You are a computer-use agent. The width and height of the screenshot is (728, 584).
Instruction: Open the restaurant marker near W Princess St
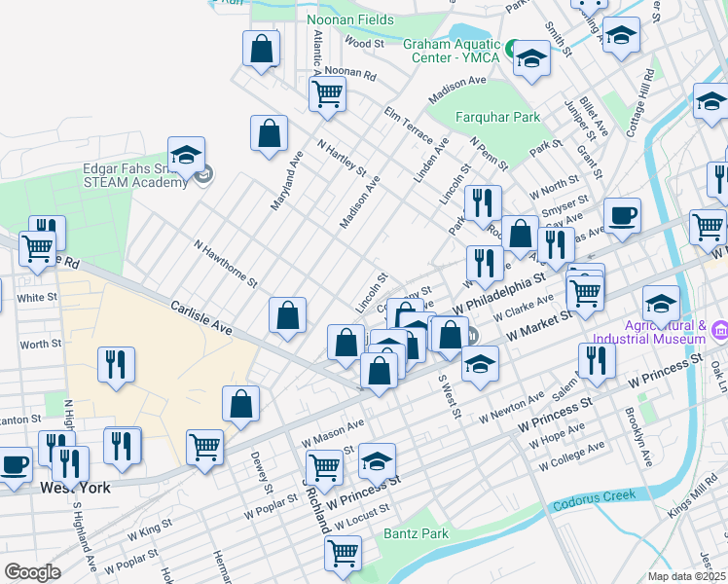coord(597,361)
